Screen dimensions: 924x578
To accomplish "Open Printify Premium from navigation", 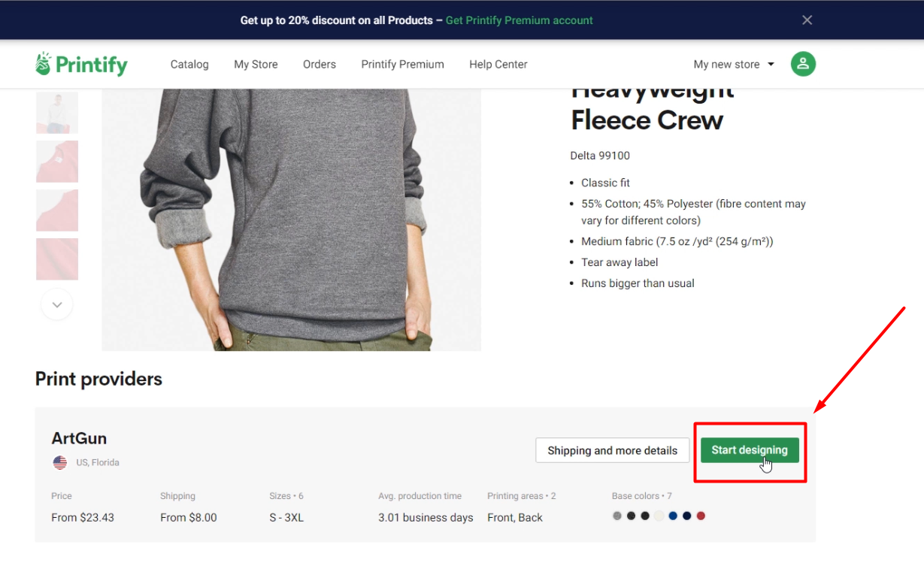I will click(x=402, y=65).
